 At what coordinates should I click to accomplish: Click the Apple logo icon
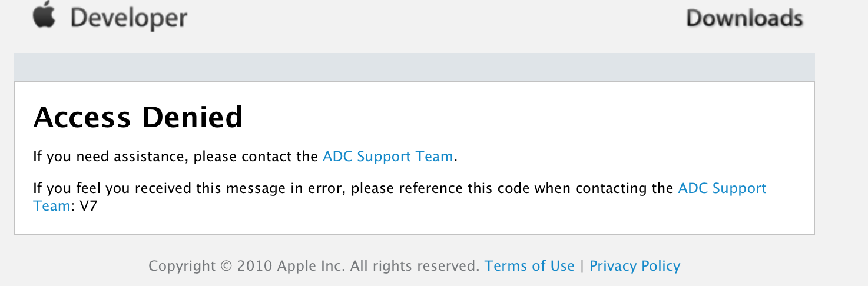click(44, 16)
